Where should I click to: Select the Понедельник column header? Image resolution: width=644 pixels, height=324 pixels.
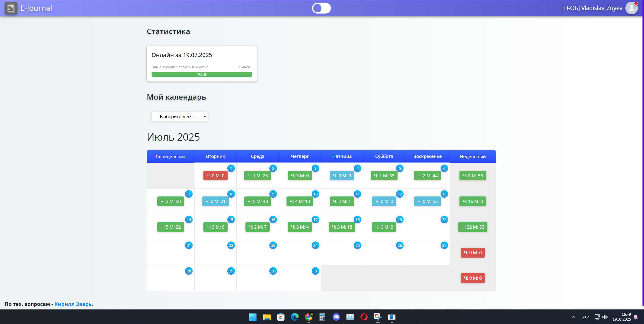[x=170, y=156]
